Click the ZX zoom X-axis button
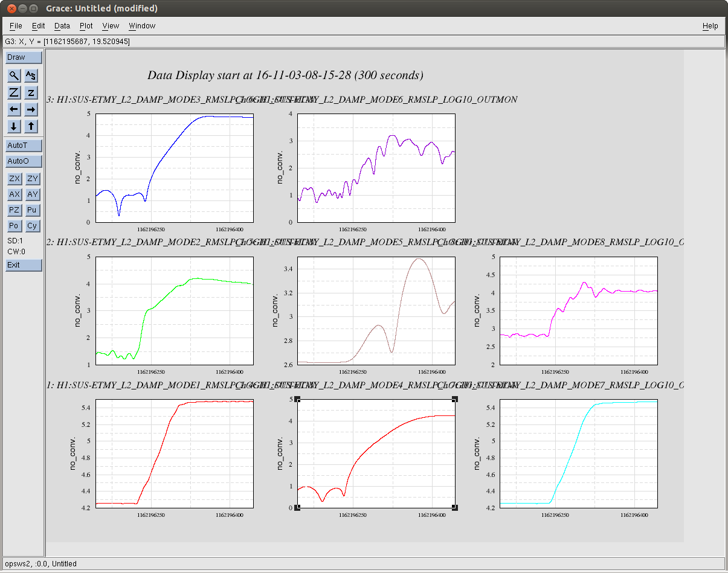This screenshot has width=728, height=573. [14, 179]
